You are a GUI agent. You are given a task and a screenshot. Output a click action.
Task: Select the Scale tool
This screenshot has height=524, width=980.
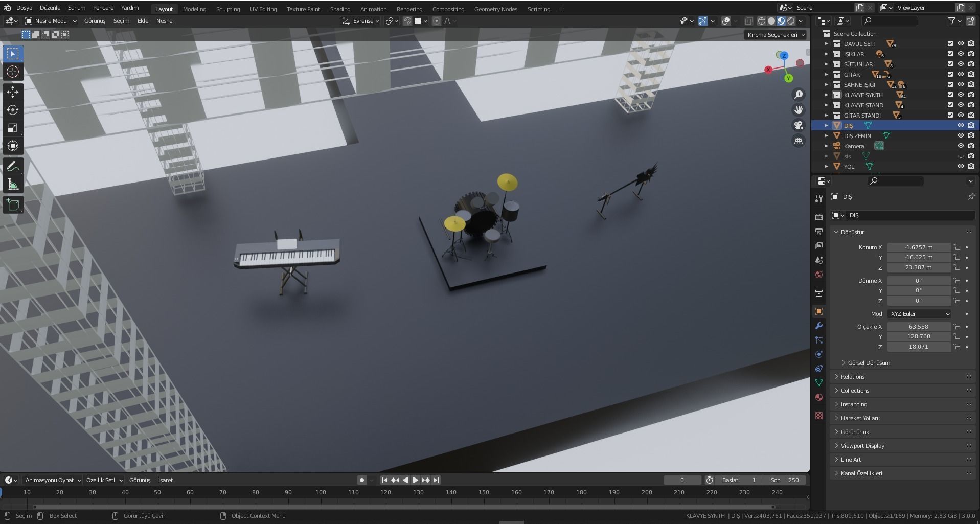coord(13,128)
